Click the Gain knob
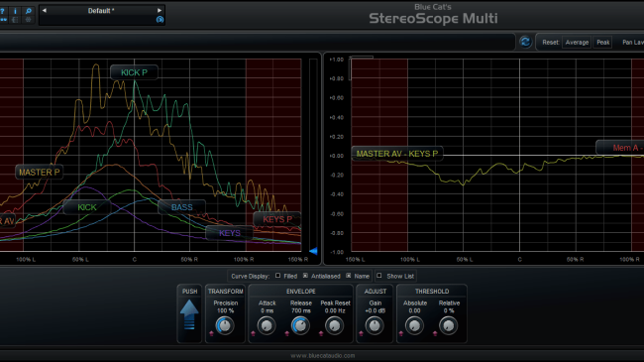644x362 pixels. (x=375, y=325)
